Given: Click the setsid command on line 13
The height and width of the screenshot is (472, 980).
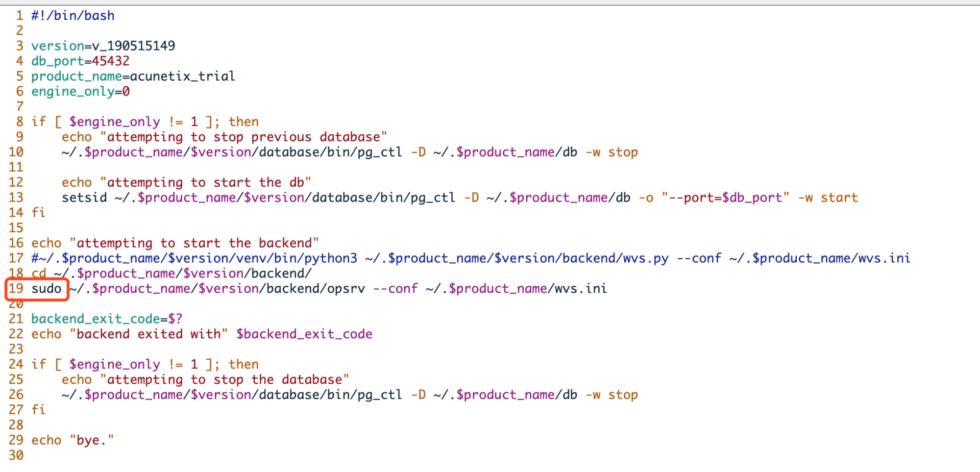Looking at the screenshot, I should (84, 198).
